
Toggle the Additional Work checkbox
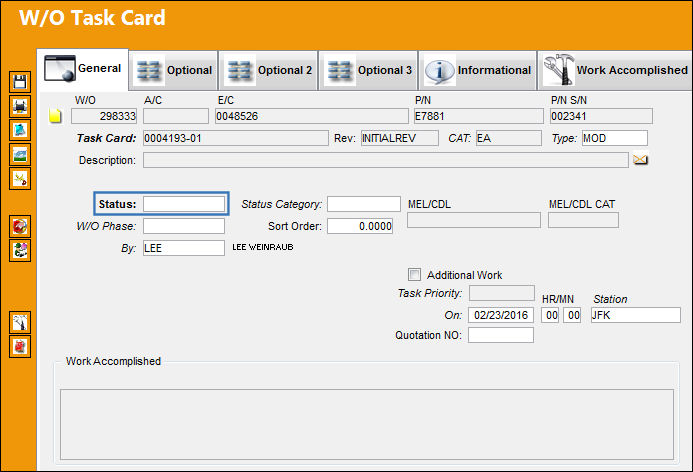(x=414, y=274)
